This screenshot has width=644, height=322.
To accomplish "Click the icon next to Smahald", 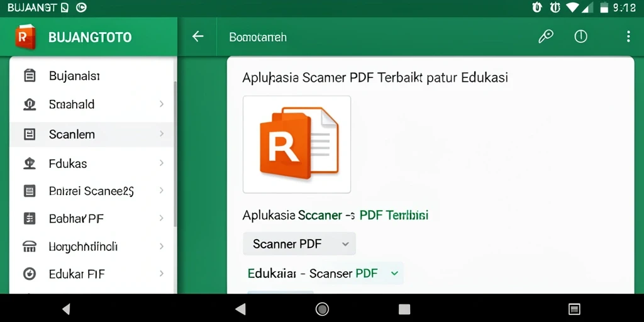I will tap(30, 104).
